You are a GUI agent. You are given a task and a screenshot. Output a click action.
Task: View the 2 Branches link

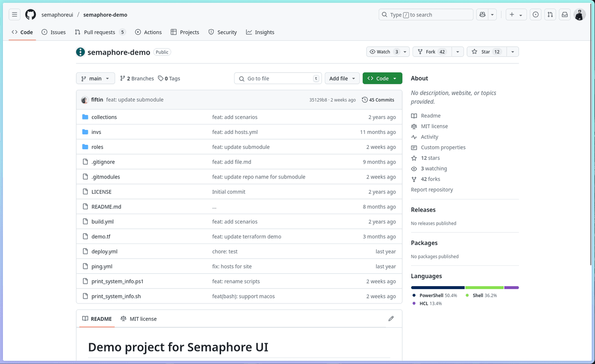[137, 78]
